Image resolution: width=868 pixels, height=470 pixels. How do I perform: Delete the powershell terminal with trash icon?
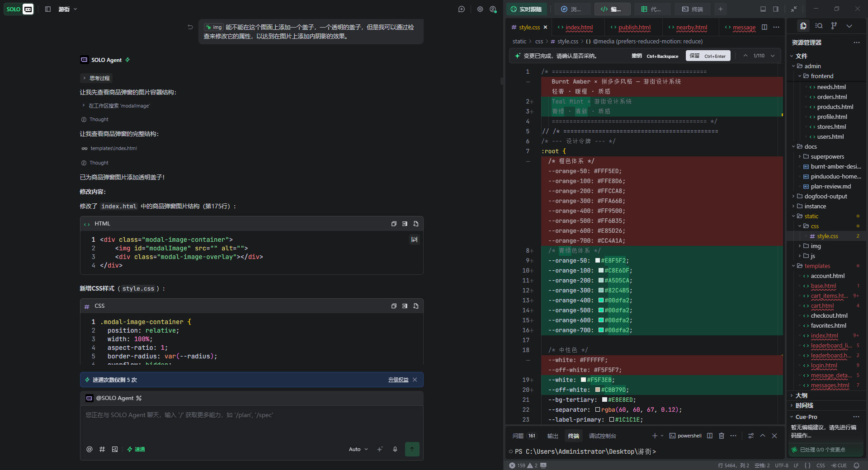coord(722,436)
